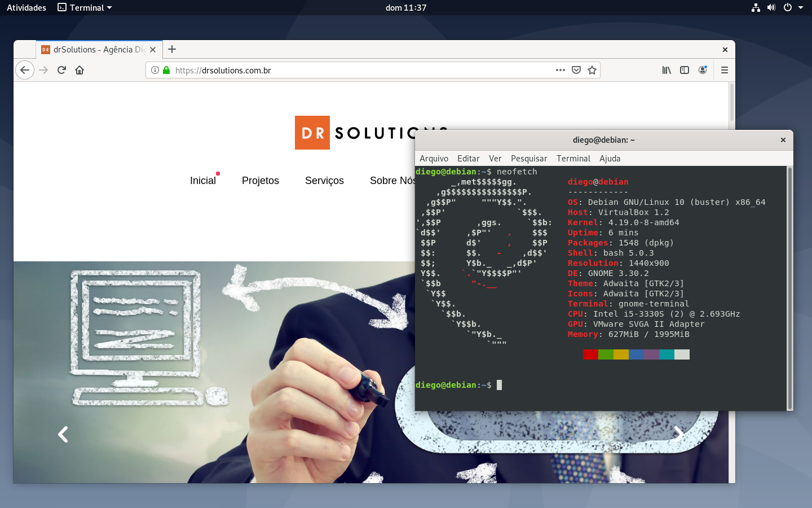Expand the Terminal app menu in top bar

[x=85, y=7]
